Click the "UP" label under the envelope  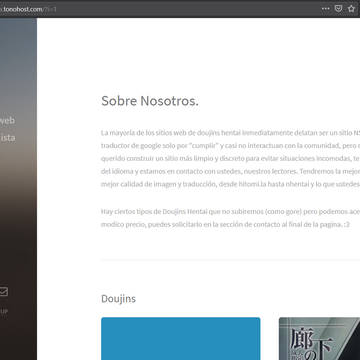(x=4, y=312)
